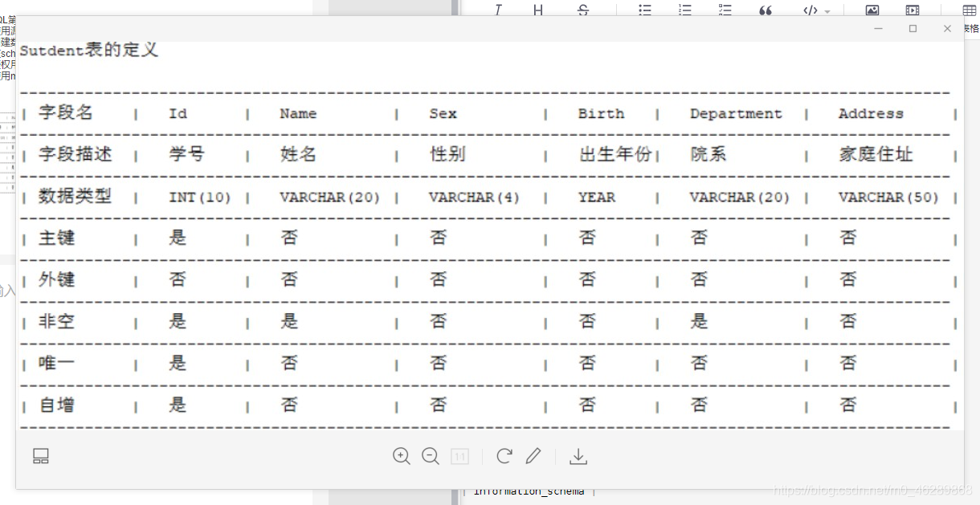Insert table (表格) in editor toolbar
980x505 pixels.
click(x=970, y=10)
